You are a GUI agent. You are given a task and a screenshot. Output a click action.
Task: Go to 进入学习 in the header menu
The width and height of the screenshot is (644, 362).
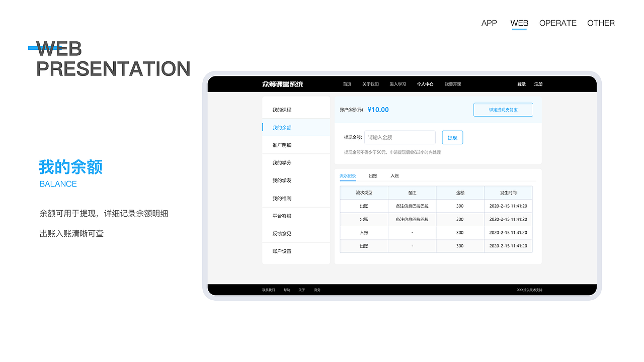pos(397,84)
